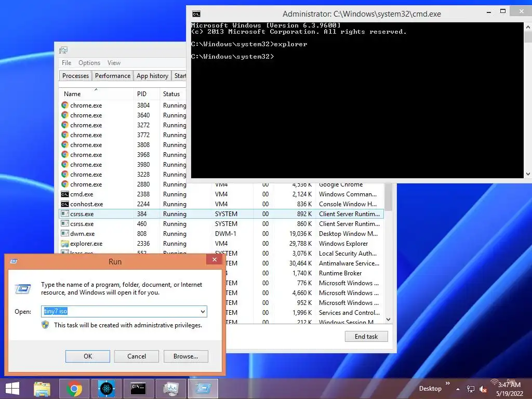This screenshot has height=399, width=532.
Task: Click the taskbar clock 3:47 AM
Action: (509, 385)
